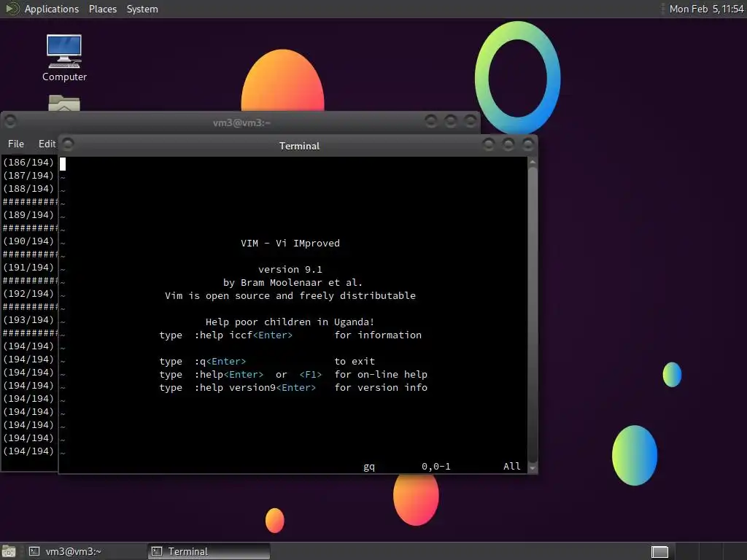Open window menu button of Terminal window
Image resolution: width=747 pixels, height=560 pixels.
click(x=68, y=144)
